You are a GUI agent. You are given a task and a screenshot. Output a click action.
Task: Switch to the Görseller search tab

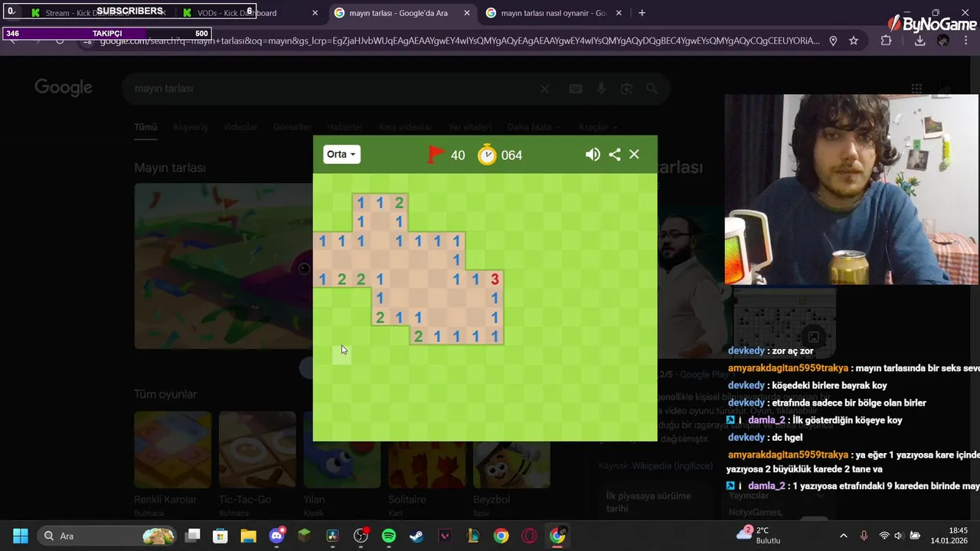[x=292, y=127]
